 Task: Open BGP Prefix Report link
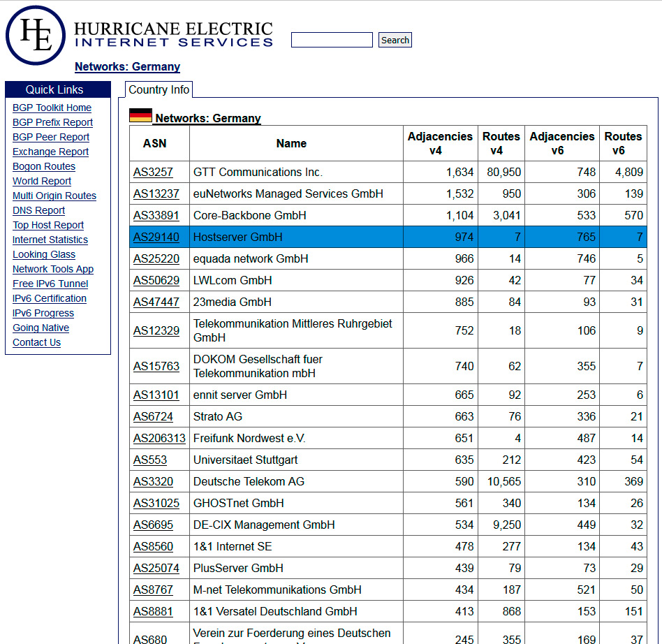[x=53, y=122]
